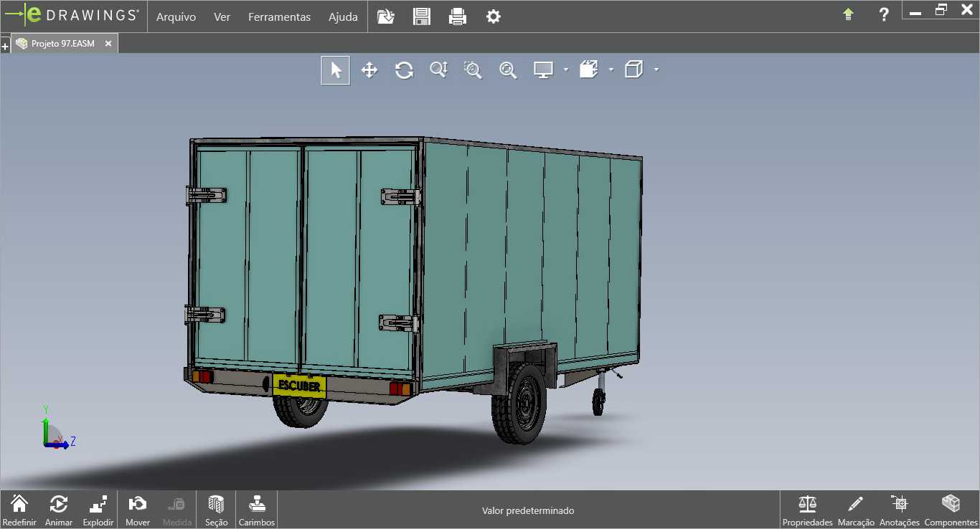Click the yellow ESCUBER plate on the trailer
The image size is (980, 529).
click(299, 385)
